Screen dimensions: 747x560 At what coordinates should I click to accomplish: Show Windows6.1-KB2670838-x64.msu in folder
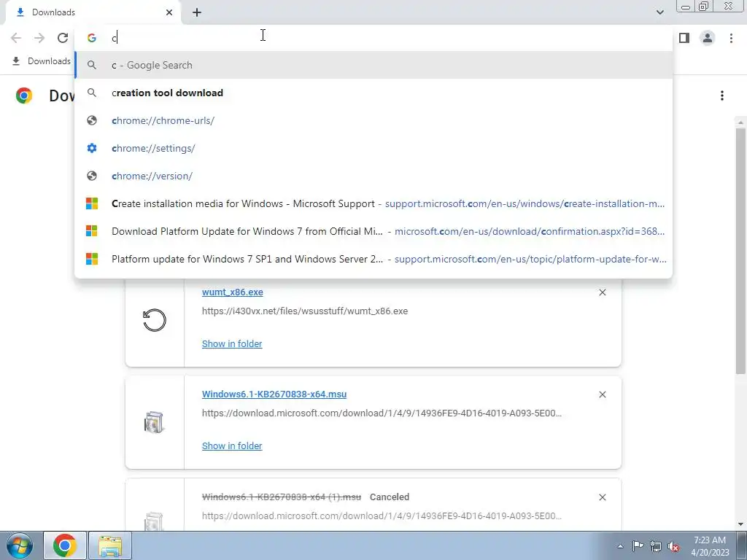pos(232,446)
